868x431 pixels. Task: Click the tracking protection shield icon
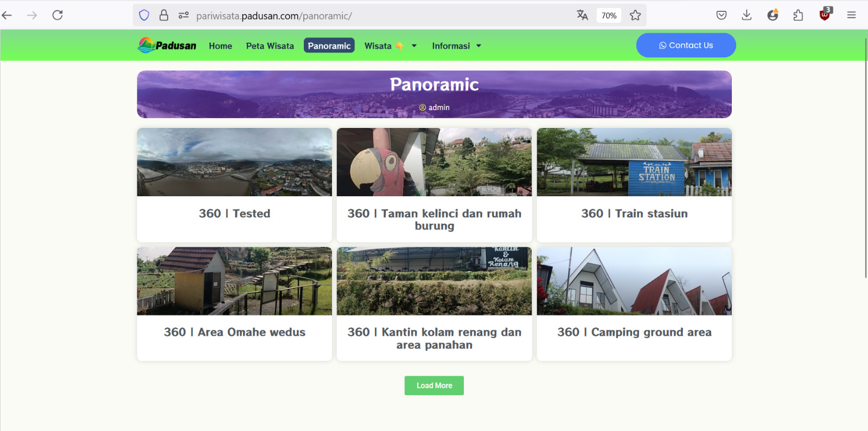coord(144,15)
